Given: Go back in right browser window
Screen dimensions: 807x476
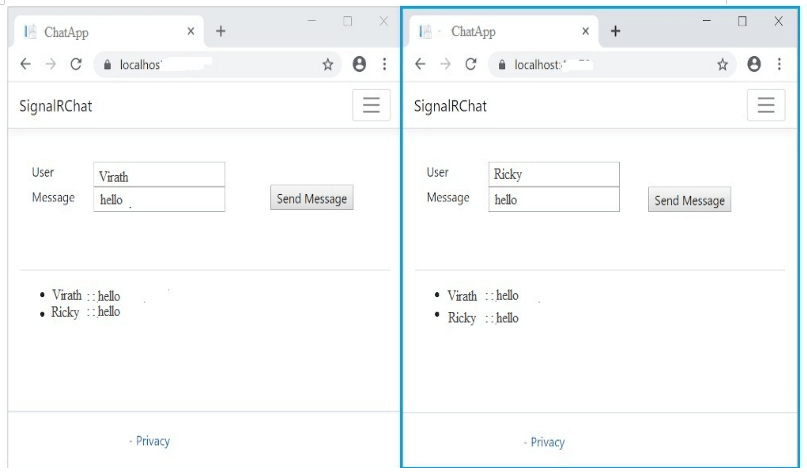Looking at the screenshot, I should click(x=421, y=64).
